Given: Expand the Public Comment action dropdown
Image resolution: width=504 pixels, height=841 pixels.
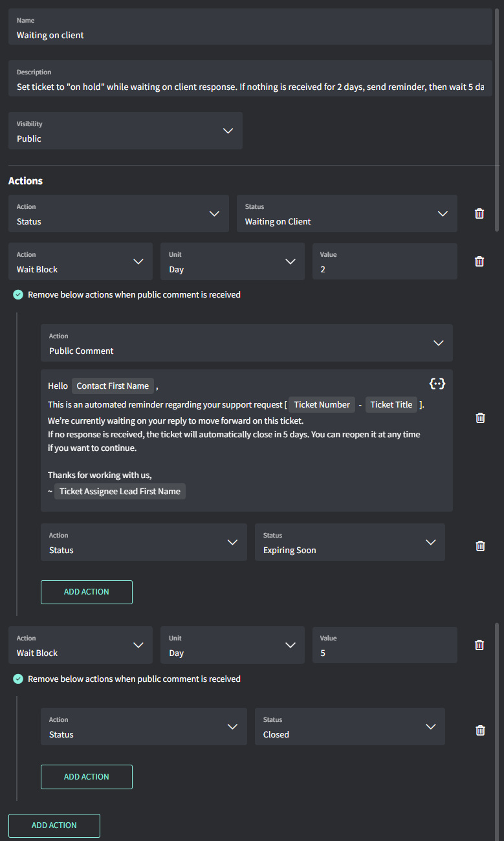Looking at the screenshot, I should (x=247, y=343).
